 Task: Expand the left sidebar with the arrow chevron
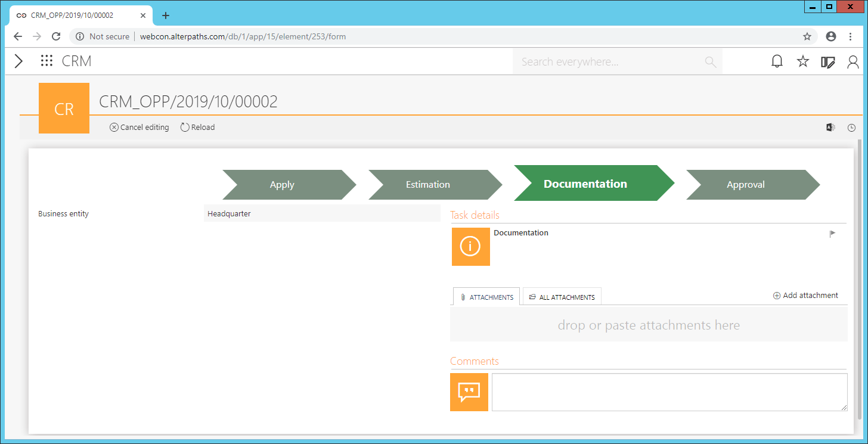tap(18, 60)
